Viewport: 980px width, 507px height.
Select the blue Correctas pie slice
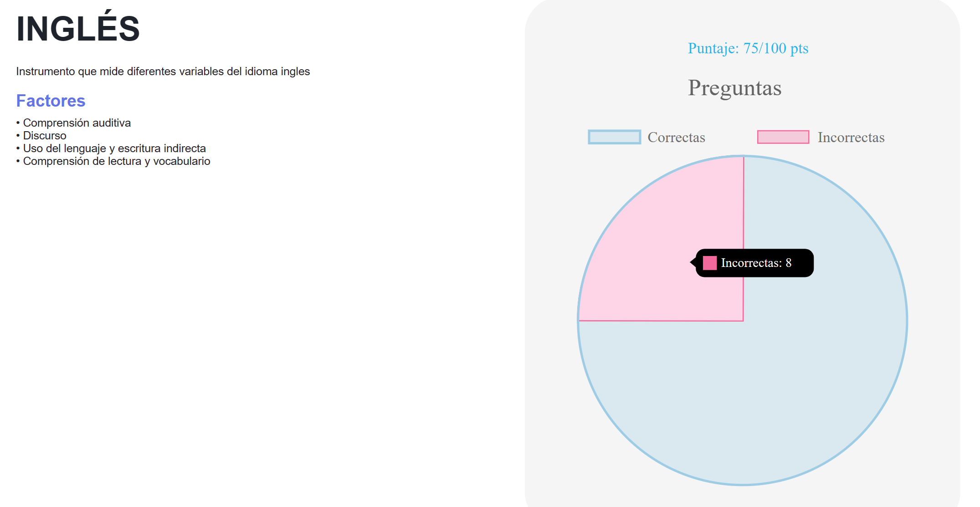775,387
